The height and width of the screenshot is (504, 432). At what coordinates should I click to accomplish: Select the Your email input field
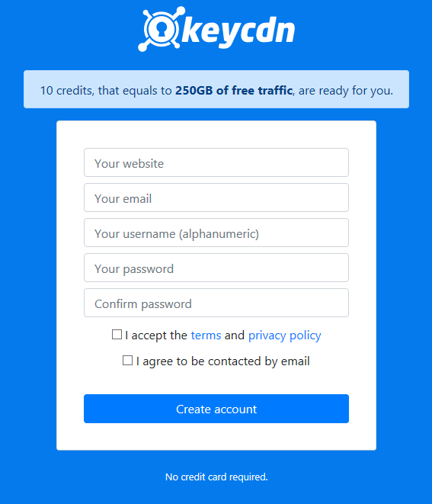click(216, 197)
